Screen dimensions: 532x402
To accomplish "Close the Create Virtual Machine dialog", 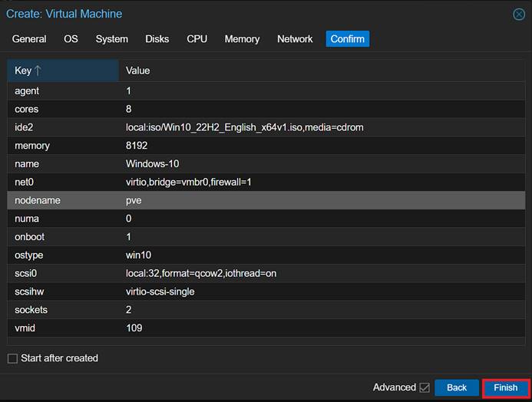I will pos(519,15).
